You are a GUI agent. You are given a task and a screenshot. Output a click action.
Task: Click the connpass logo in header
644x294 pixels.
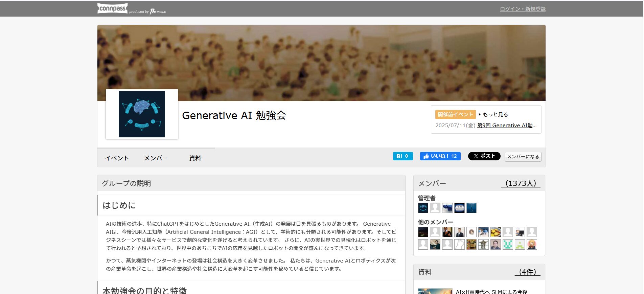tap(112, 8)
